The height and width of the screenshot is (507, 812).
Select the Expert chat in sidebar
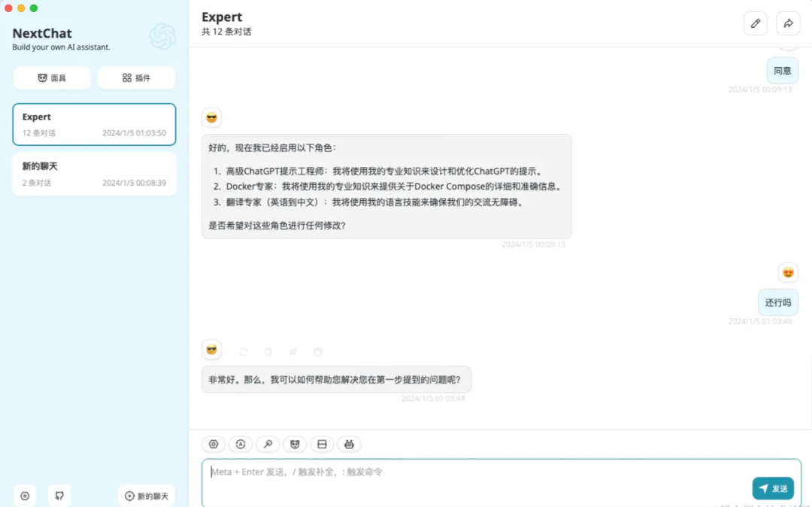tap(94, 124)
